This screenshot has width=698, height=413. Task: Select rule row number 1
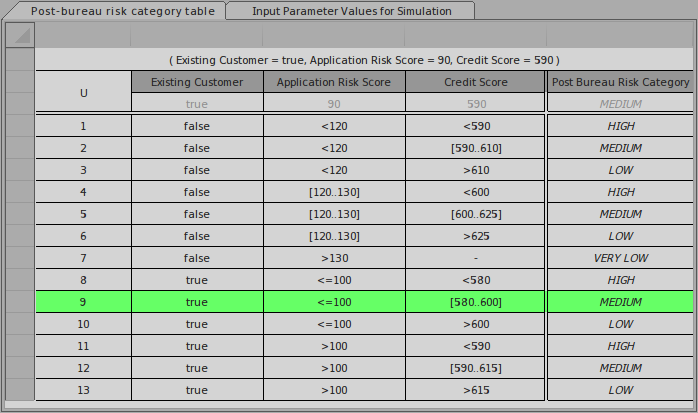(x=83, y=126)
